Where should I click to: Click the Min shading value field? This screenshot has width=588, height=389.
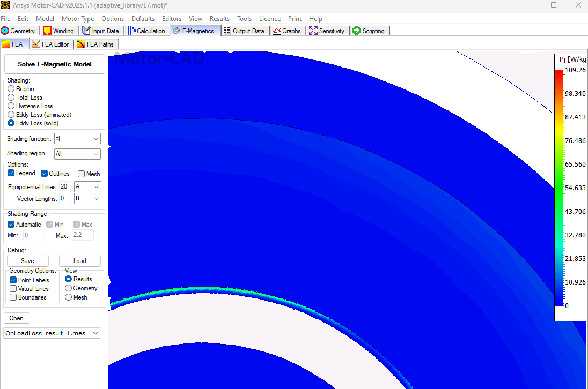click(x=34, y=235)
